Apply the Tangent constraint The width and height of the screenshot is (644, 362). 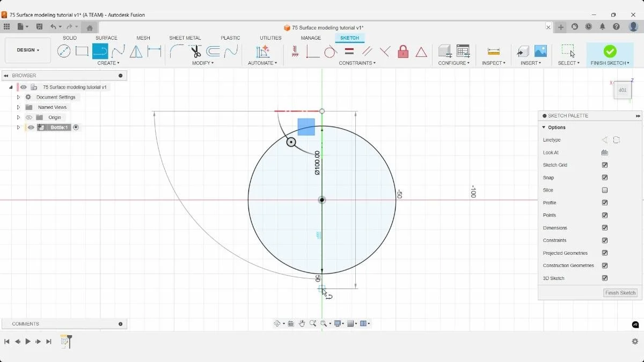pos(331,51)
